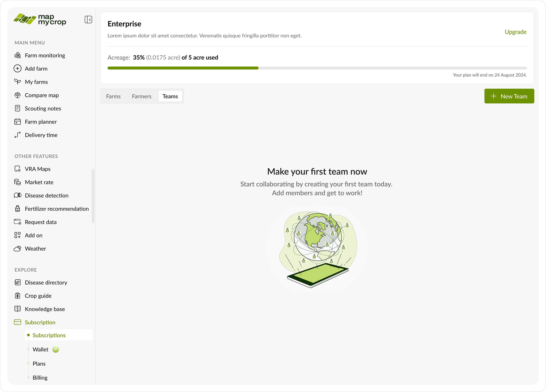Click the Scouting notes icon
The width and height of the screenshot is (546, 392).
tap(17, 108)
